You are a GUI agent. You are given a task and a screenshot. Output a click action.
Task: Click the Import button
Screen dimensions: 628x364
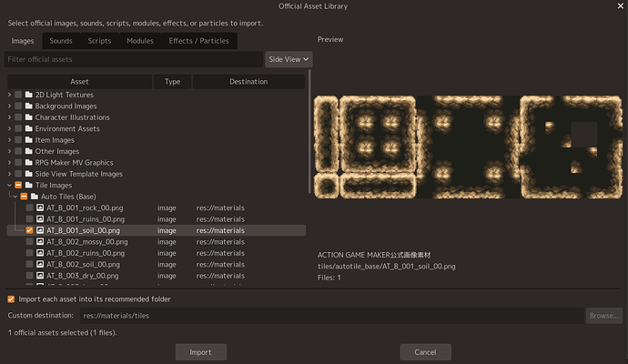click(201, 352)
